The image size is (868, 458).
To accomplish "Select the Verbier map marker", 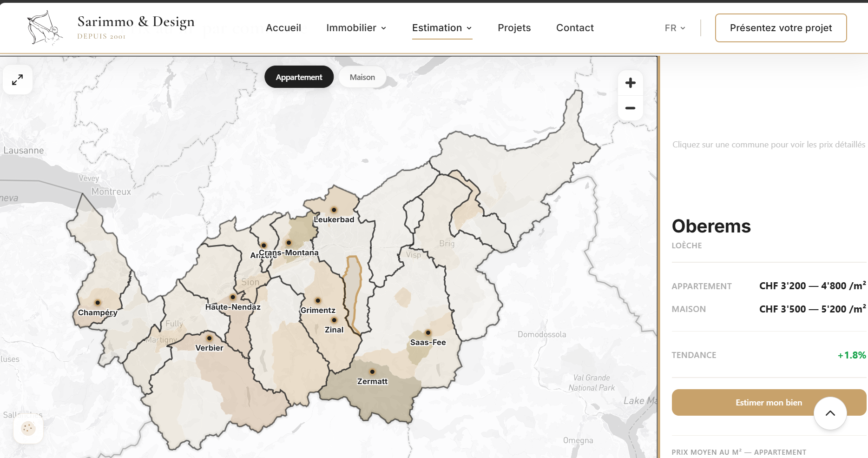I will coord(209,339).
